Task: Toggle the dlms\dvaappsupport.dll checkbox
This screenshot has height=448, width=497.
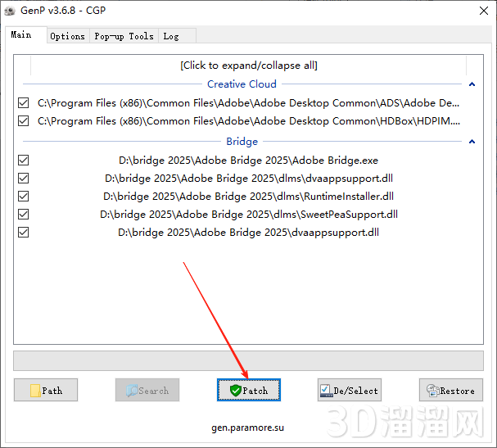Action: pyautogui.click(x=24, y=179)
